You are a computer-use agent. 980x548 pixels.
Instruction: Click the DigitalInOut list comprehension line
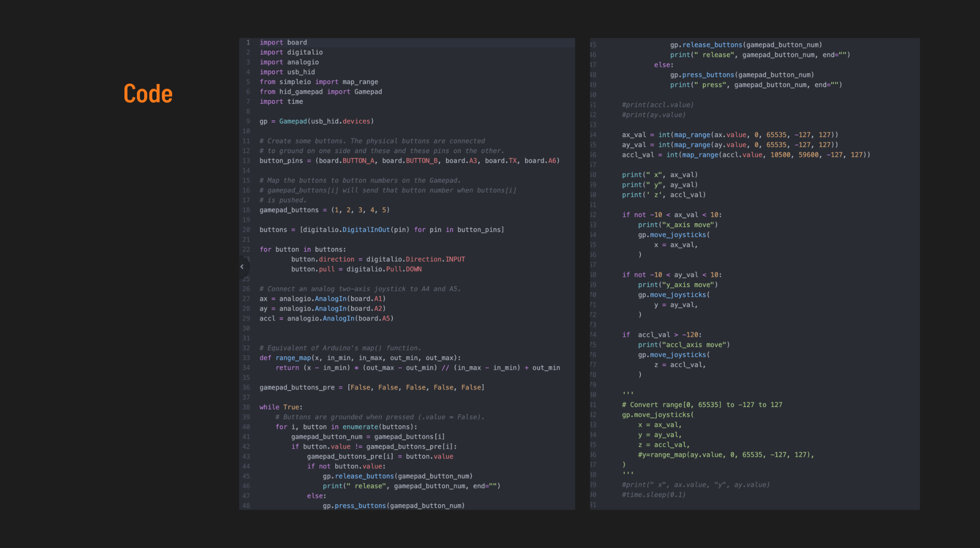point(381,230)
